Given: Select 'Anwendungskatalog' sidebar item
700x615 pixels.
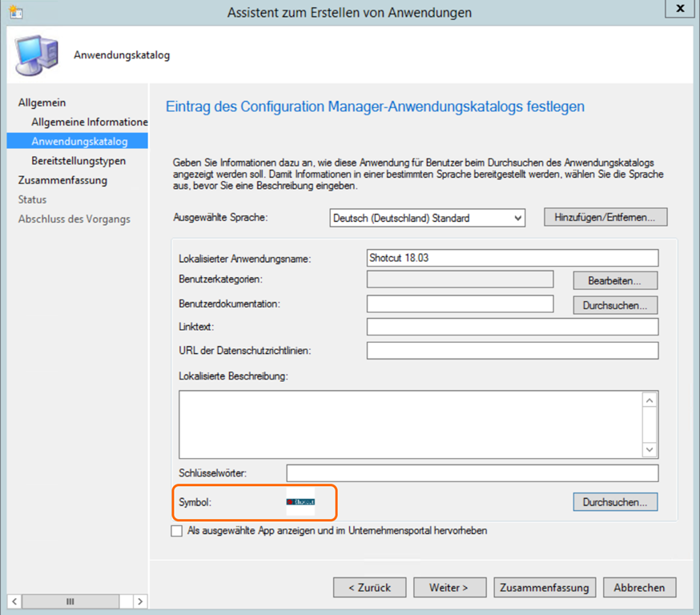Looking at the screenshot, I should pos(78,142).
